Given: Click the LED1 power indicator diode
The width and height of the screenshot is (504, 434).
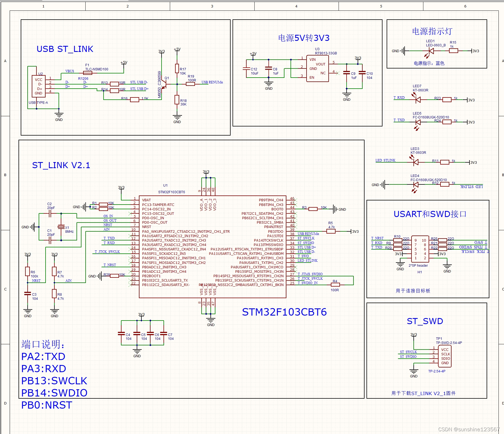Looking at the screenshot, I should 431,51.
